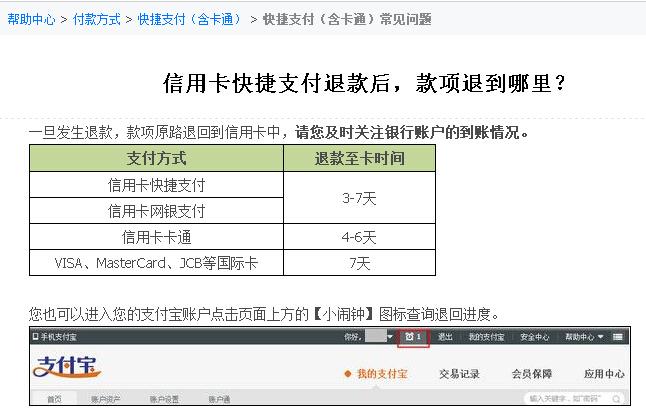This screenshot has height=419, width=646.
Task: Click the phone icon beside 手机支付宝
Action: point(35,337)
